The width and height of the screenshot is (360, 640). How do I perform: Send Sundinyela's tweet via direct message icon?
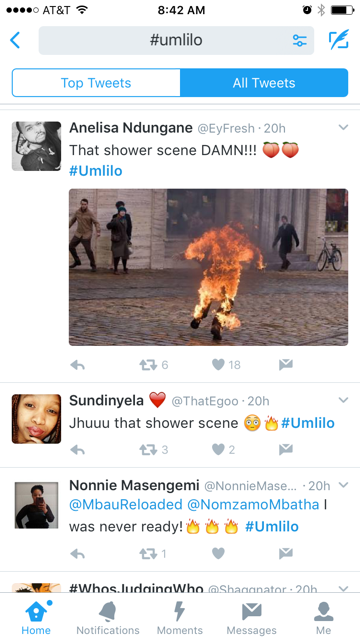pyautogui.click(x=286, y=449)
